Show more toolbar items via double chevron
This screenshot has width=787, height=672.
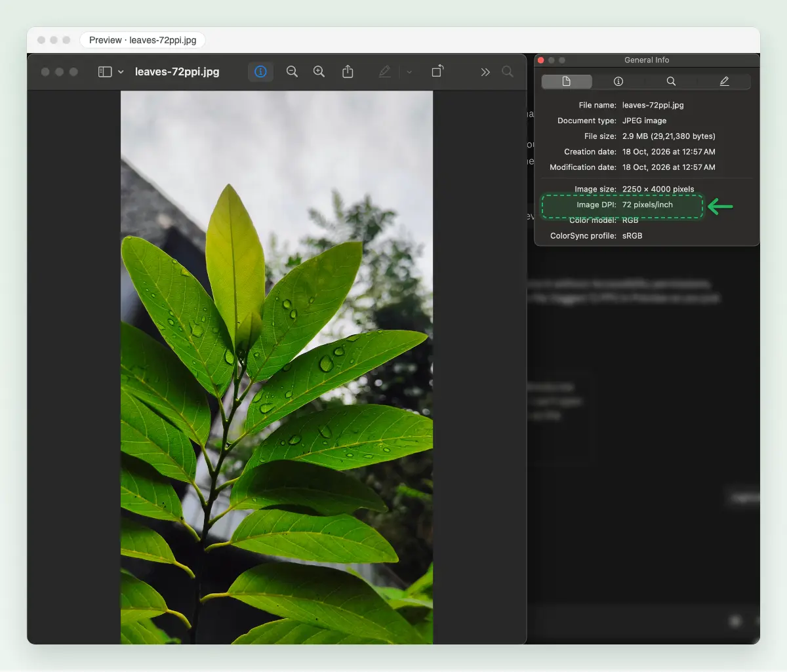coord(485,72)
